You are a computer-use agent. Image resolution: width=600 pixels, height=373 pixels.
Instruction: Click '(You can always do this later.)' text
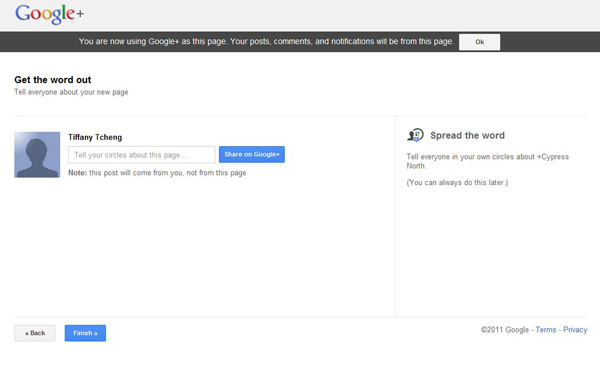tap(457, 182)
